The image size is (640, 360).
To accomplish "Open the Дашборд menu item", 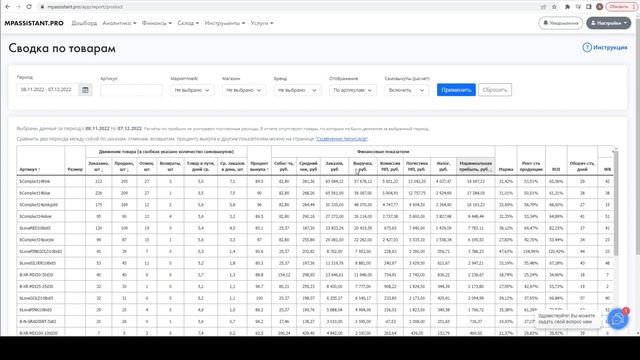I will [x=84, y=23].
